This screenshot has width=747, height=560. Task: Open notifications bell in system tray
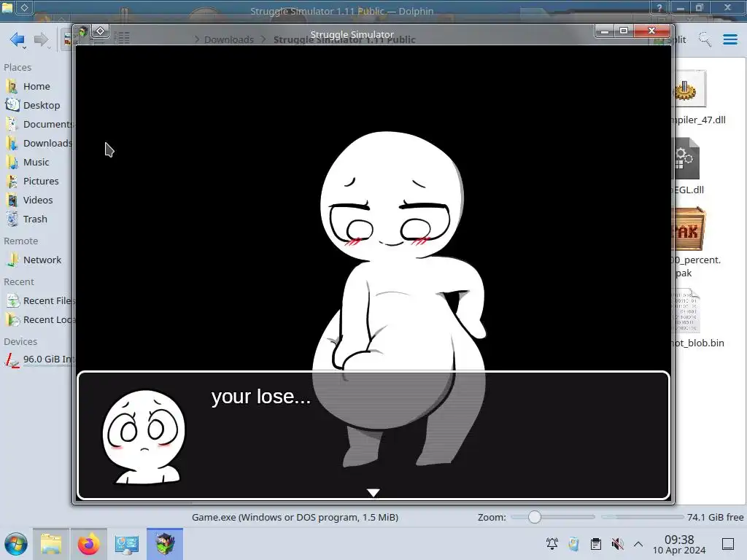552,544
